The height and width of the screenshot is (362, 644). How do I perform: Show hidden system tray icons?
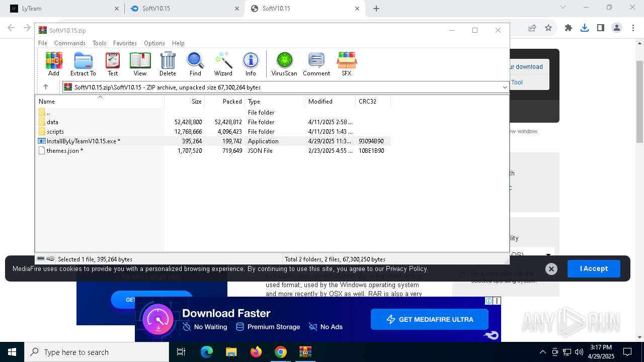542,352
